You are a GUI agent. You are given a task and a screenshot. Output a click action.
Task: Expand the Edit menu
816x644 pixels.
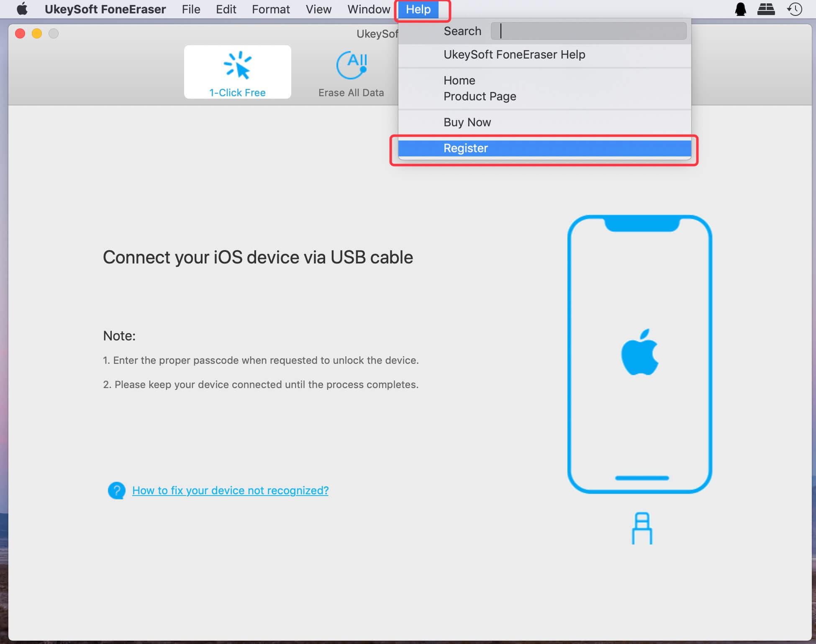click(x=225, y=9)
